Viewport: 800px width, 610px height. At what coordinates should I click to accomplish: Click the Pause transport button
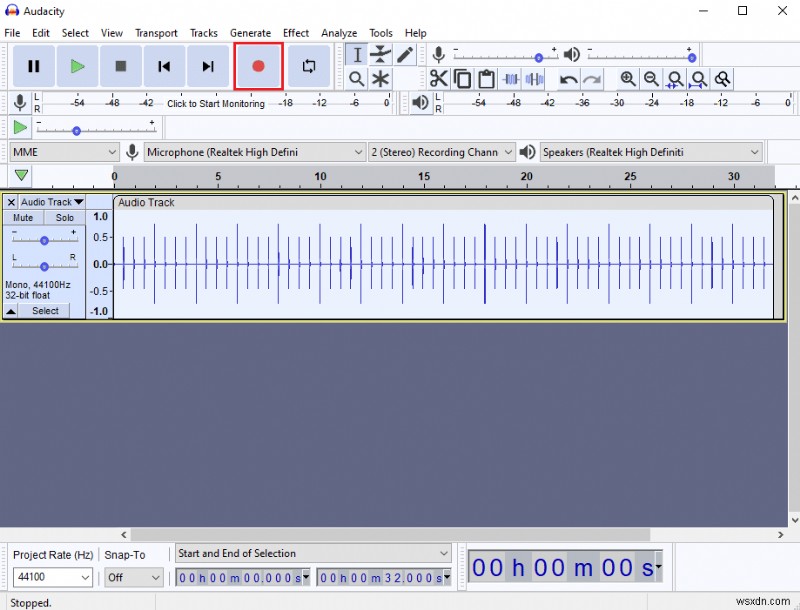click(34, 66)
